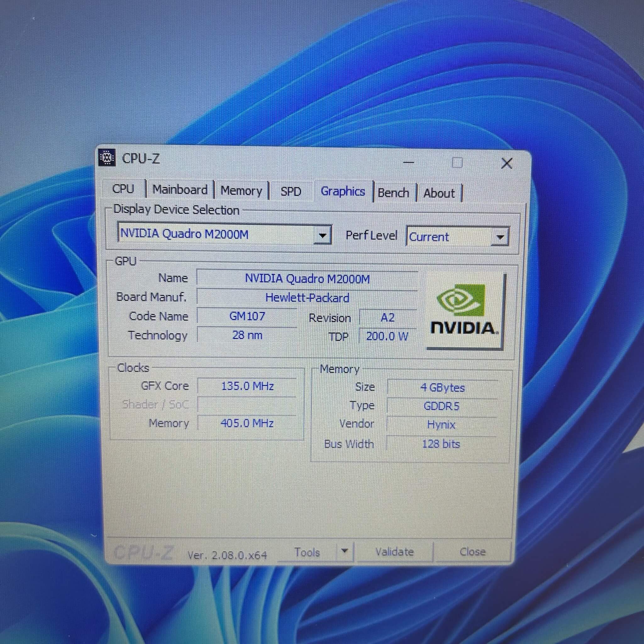The image size is (644, 644).
Task: Select the Memory tab
Action: pos(241,191)
